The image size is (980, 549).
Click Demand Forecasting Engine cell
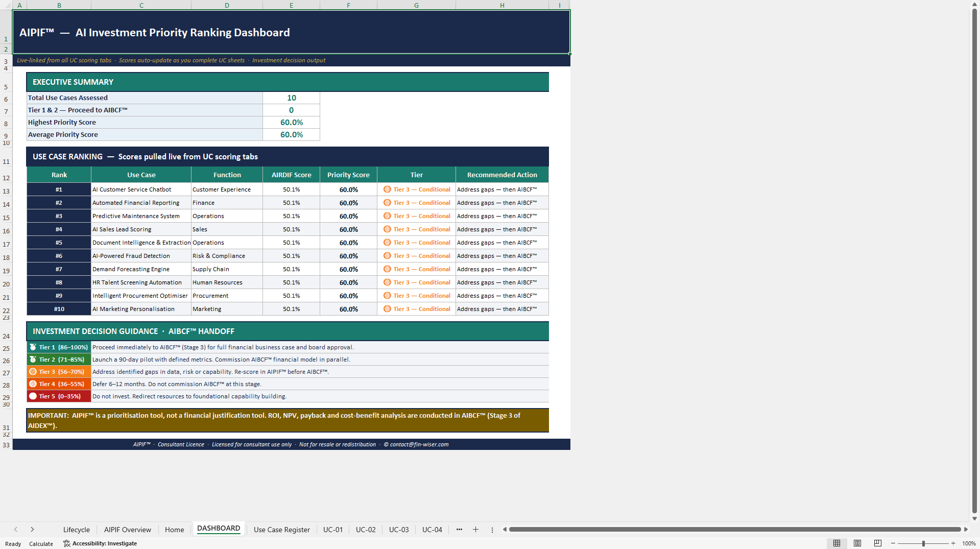[x=141, y=269]
